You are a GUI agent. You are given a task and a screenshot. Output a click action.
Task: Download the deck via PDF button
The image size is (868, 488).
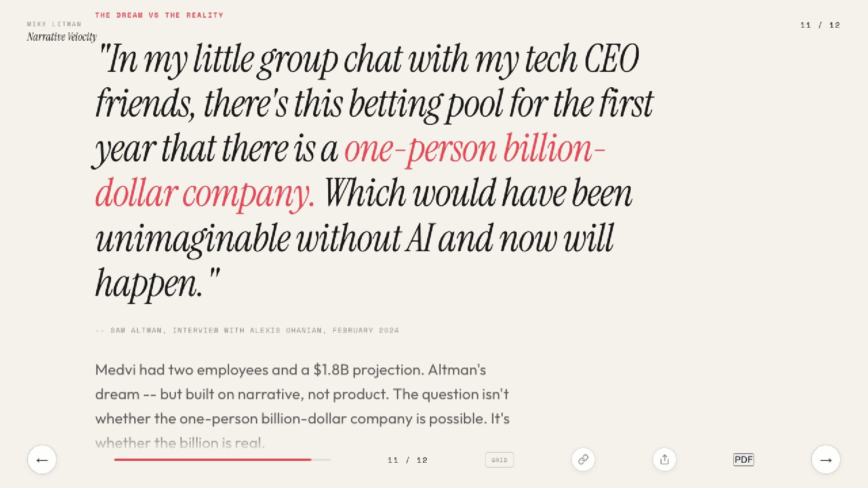[x=743, y=460]
